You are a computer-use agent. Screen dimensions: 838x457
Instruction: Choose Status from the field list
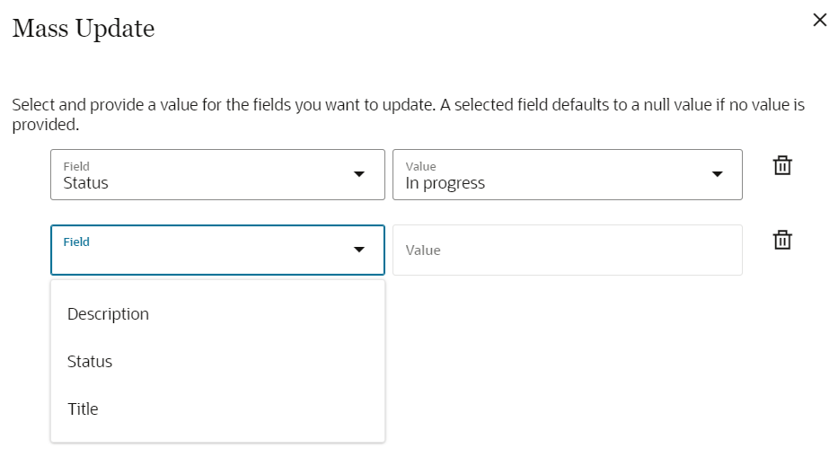(x=90, y=361)
